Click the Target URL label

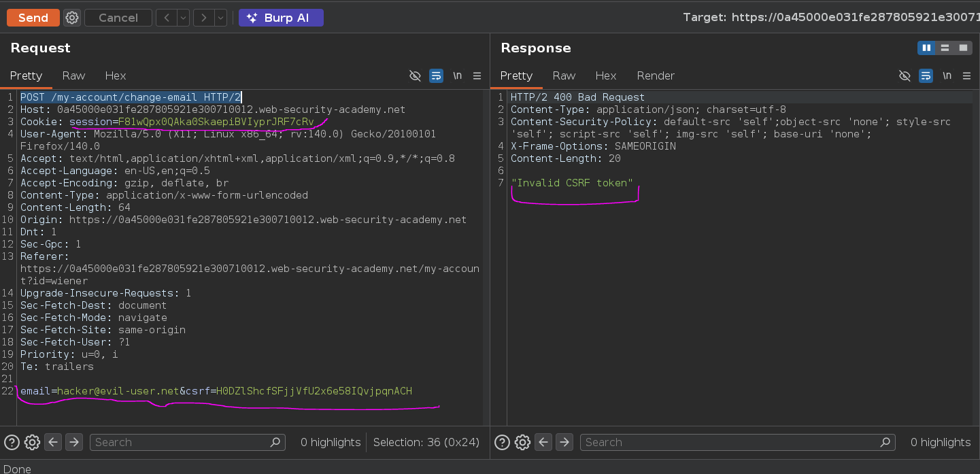[x=831, y=18]
